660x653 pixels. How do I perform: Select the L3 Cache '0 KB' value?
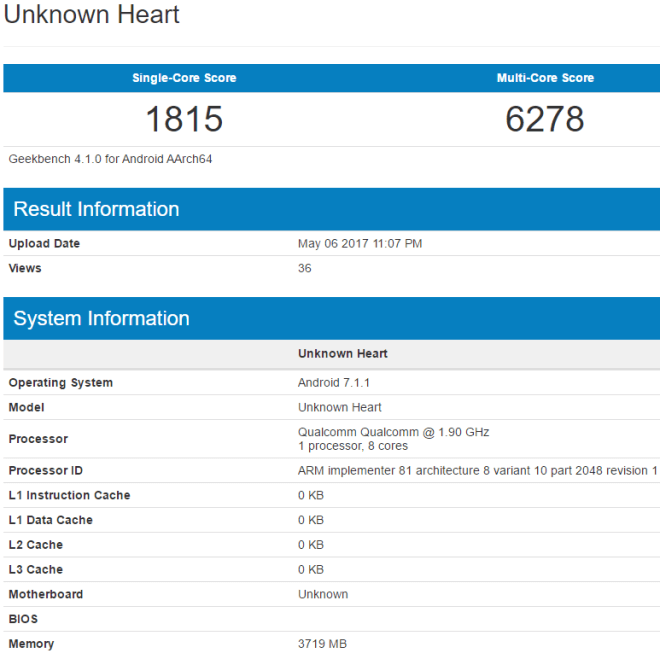click(x=311, y=570)
